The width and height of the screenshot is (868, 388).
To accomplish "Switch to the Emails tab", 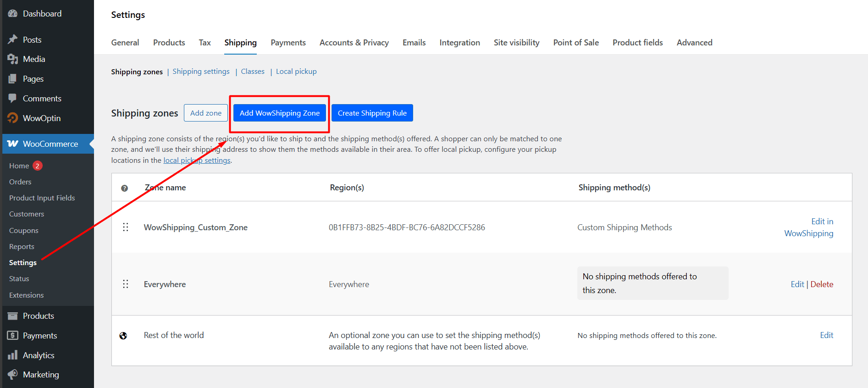I will click(414, 43).
